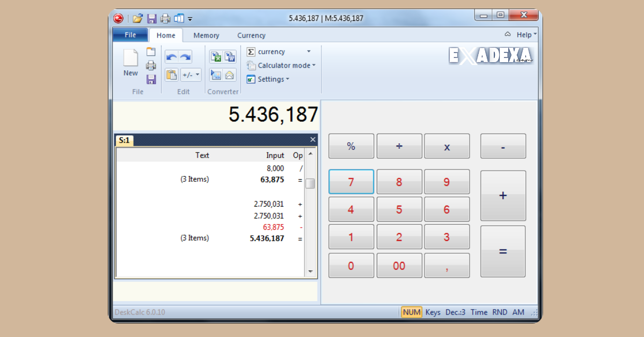Send the tape via the email envelope icon

pyautogui.click(x=229, y=75)
